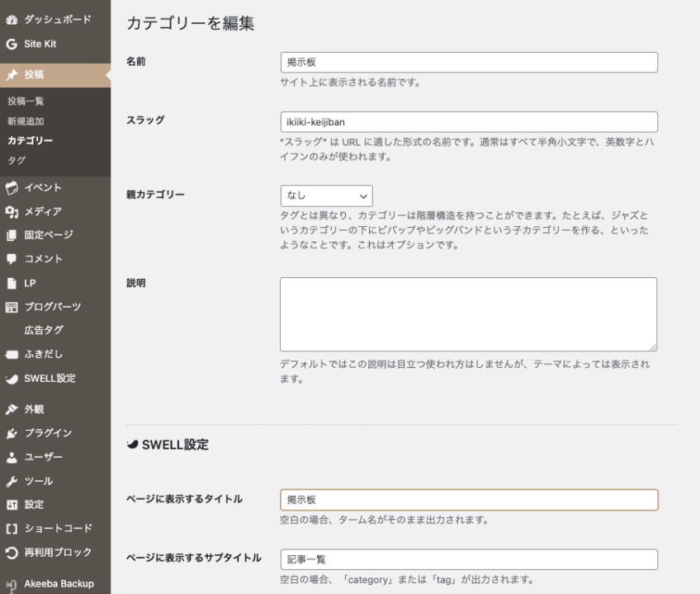
Task: Open the 投稿 menu item
Action: coord(55,75)
